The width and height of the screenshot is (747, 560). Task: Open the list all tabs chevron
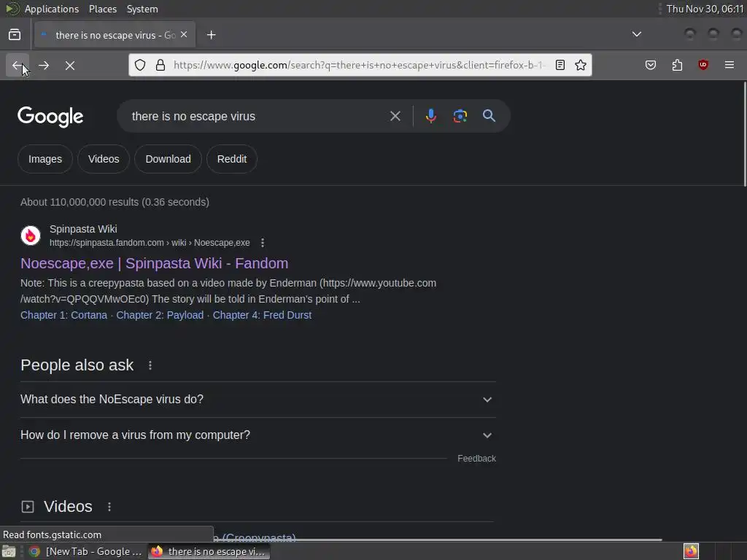[636, 34]
